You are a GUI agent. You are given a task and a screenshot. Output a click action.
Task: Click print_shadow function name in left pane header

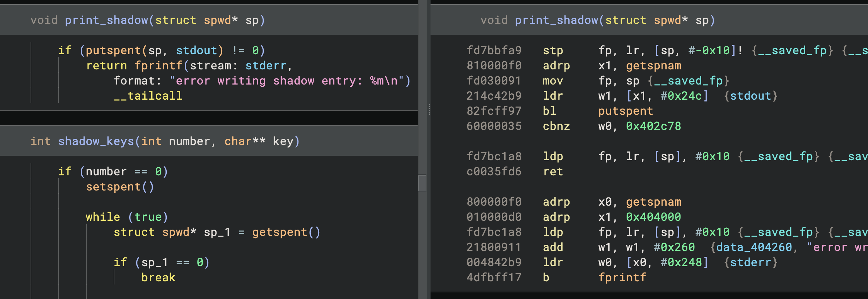point(106,20)
